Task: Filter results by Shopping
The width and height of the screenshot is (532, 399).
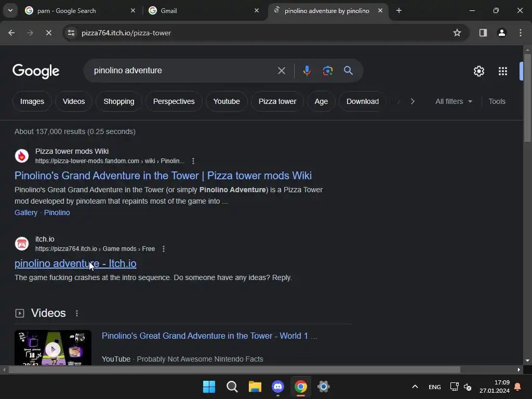Action: pyautogui.click(x=119, y=101)
